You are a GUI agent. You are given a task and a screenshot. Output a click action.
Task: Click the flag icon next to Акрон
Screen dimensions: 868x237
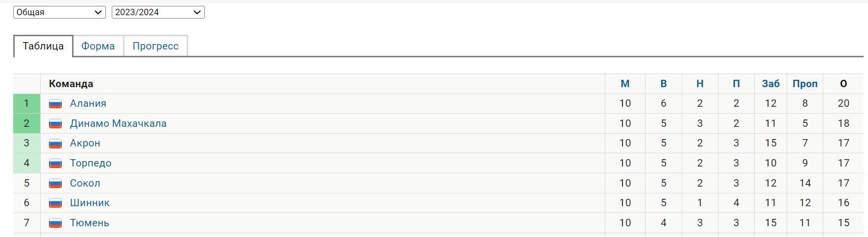pyautogui.click(x=55, y=143)
